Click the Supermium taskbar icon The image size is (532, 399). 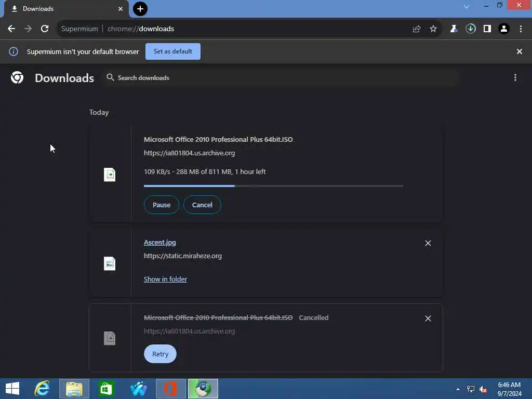pos(203,389)
